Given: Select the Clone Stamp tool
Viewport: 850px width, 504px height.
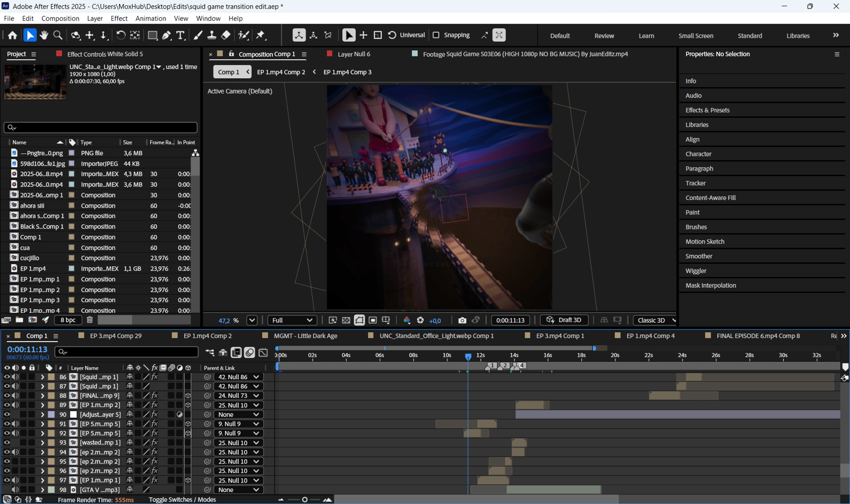Looking at the screenshot, I should pyautogui.click(x=211, y=35).
